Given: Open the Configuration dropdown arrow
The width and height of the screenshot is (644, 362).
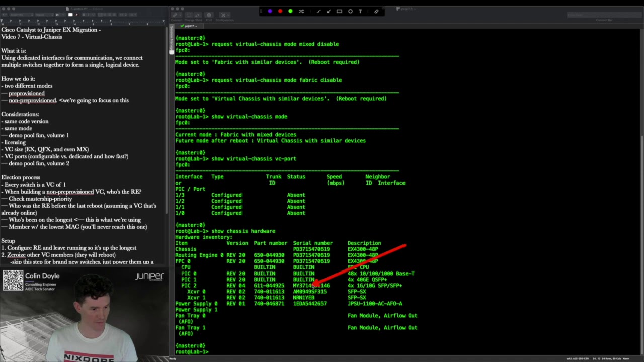Looking at the screenshot, I should [x=229, y=15].
